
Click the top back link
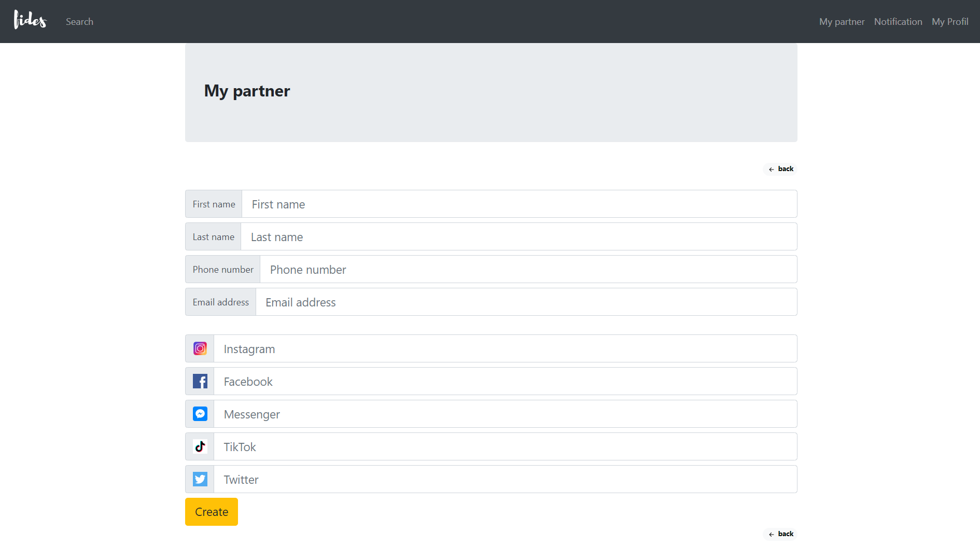pyautogui.click(x=780, y=169)
